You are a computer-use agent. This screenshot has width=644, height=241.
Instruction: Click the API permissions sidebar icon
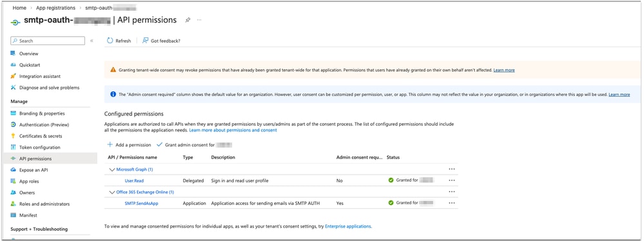click(13, 159)
